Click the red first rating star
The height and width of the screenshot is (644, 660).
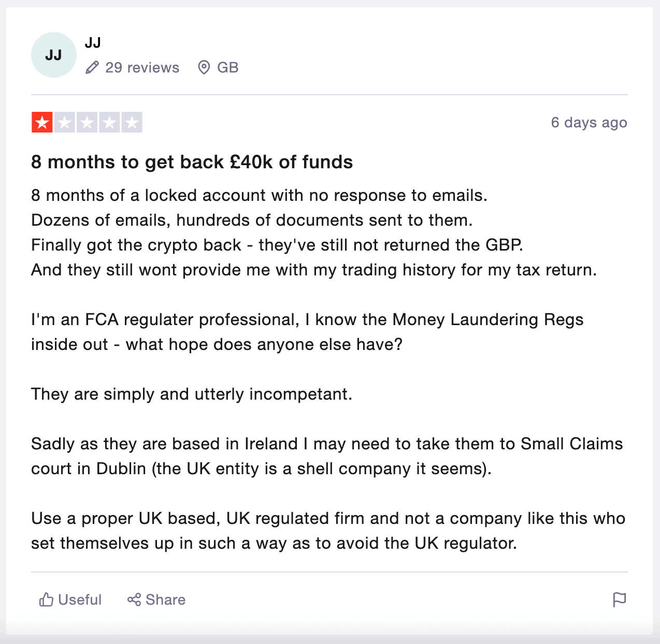(42, 123)
